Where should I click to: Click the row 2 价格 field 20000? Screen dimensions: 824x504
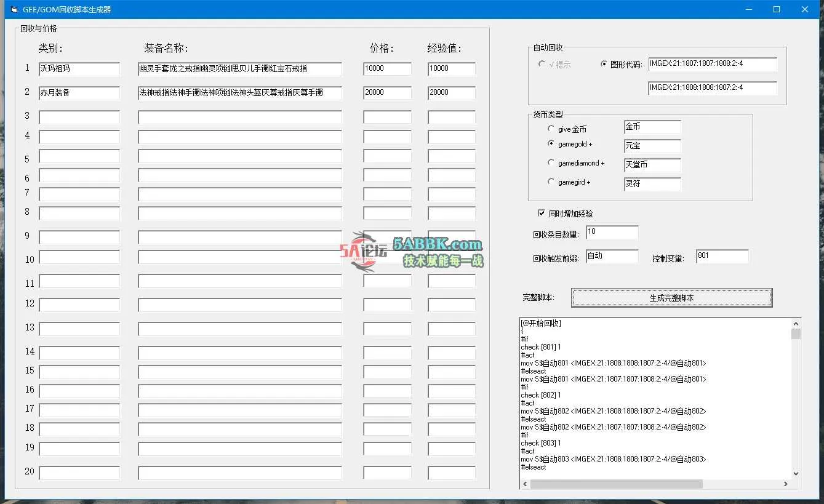tap(387, 93)
